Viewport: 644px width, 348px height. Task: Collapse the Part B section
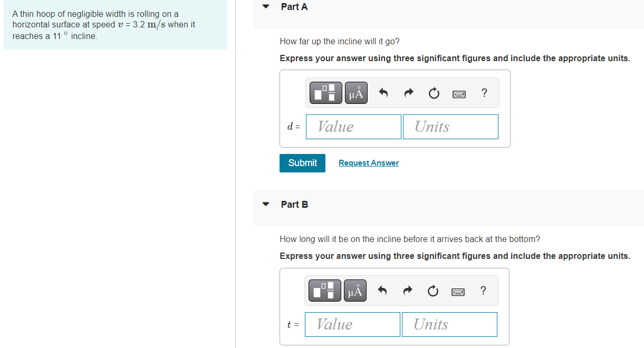[x=266, y=205]
